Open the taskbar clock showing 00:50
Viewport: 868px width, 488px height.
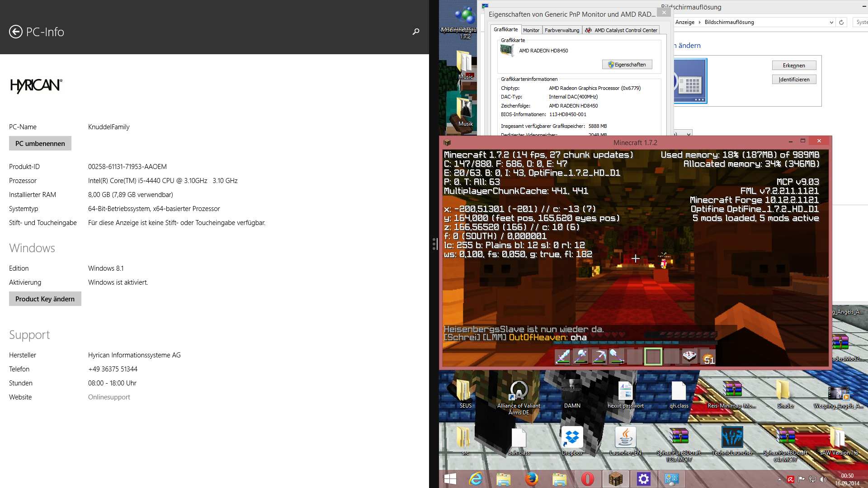click(x=847, y=479)
